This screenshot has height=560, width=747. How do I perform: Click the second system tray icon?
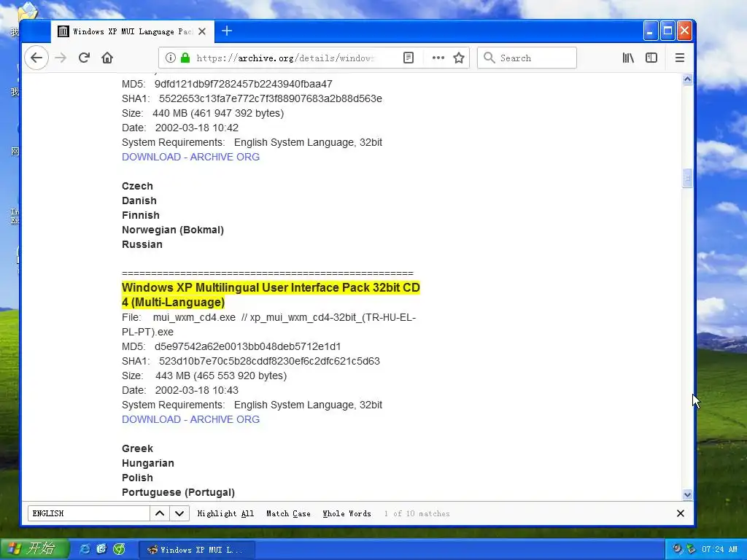(x=691, y=549)
